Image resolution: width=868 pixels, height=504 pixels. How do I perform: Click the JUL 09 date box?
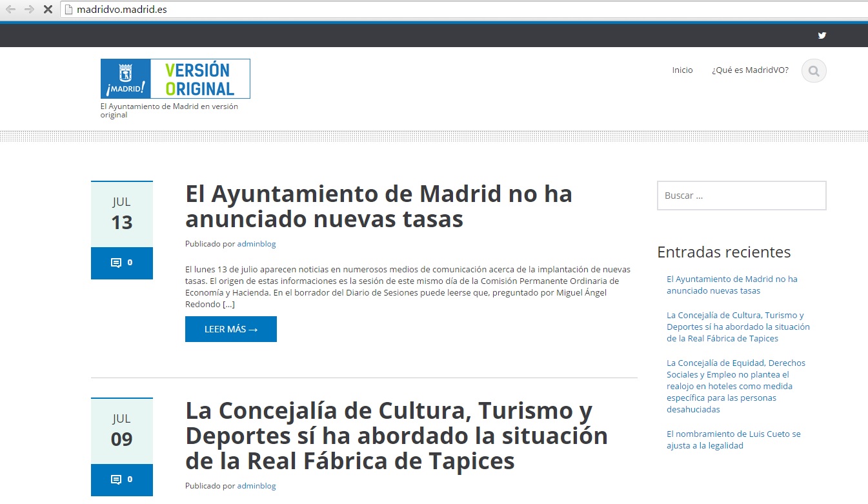coord(122,431)
